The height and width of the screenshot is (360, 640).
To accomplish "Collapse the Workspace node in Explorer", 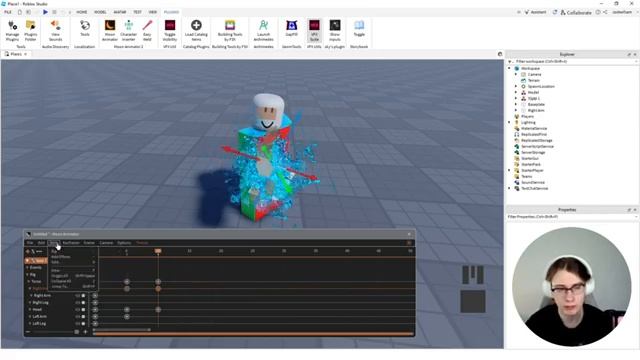I will [x=509, y=68].
